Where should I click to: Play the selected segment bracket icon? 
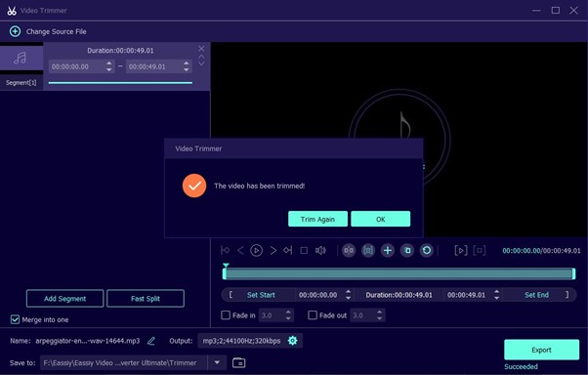[x=461, y=250]
